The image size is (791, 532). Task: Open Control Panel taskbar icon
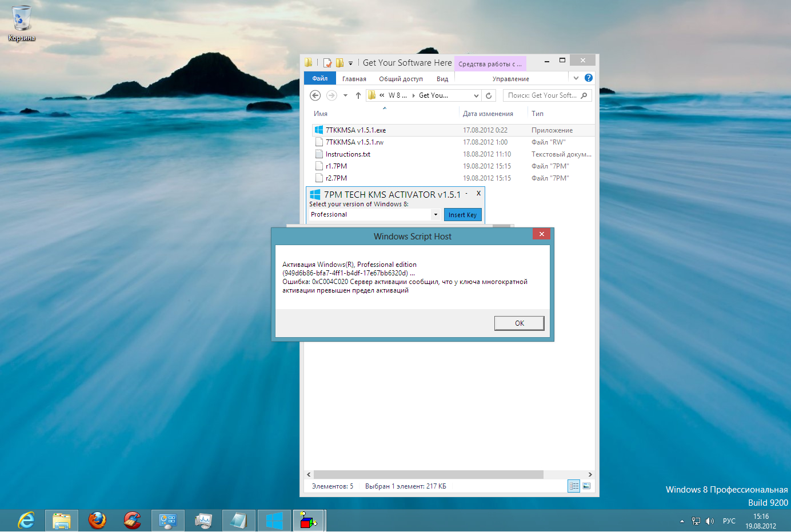pyautogui.click(x=168, y=521)
